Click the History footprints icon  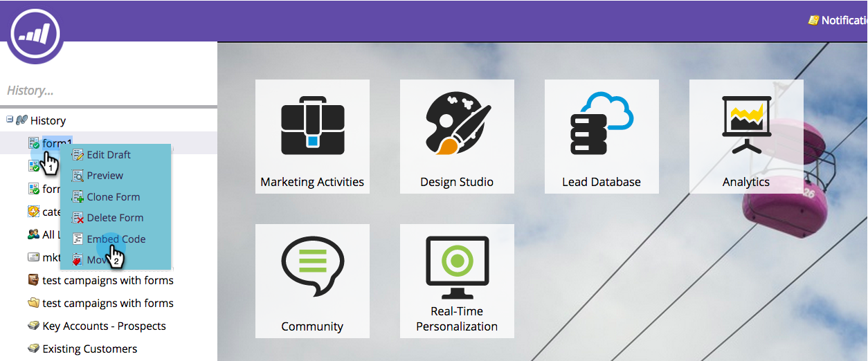(x=21, y=120)
